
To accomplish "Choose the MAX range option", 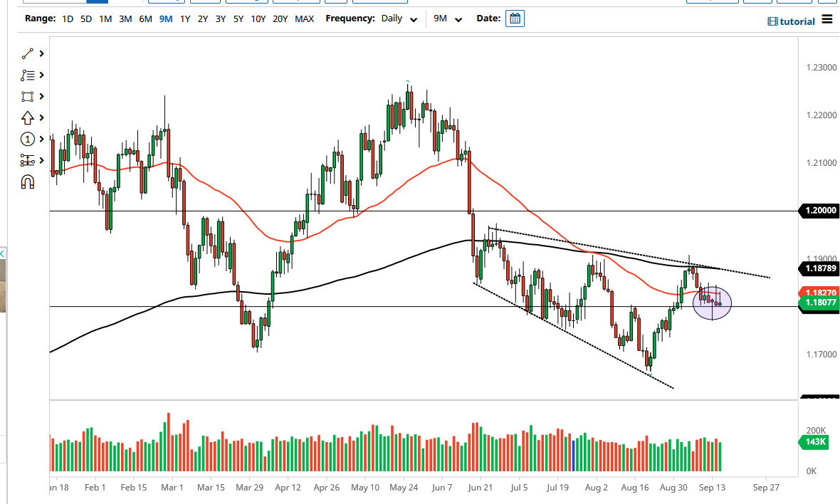I will coord(304,19).
